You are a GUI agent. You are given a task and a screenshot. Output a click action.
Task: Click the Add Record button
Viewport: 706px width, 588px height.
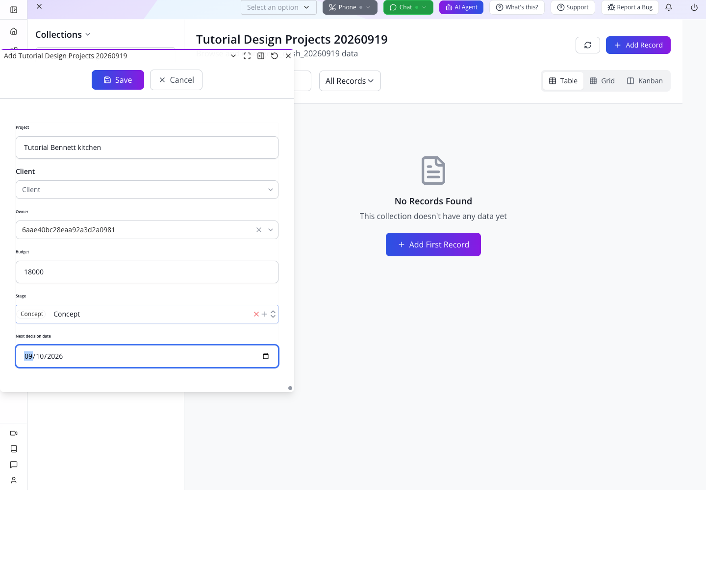click(x=638, y=45)
